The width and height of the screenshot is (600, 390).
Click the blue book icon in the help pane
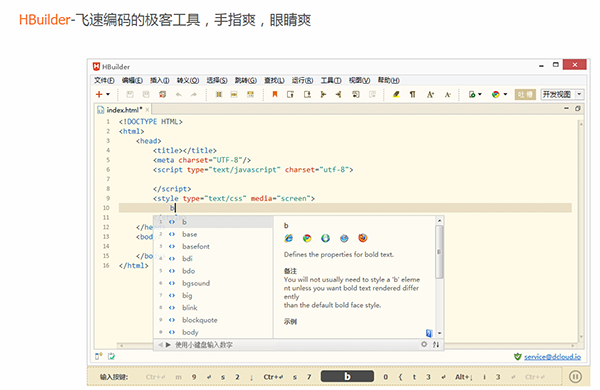coord(429,333)
